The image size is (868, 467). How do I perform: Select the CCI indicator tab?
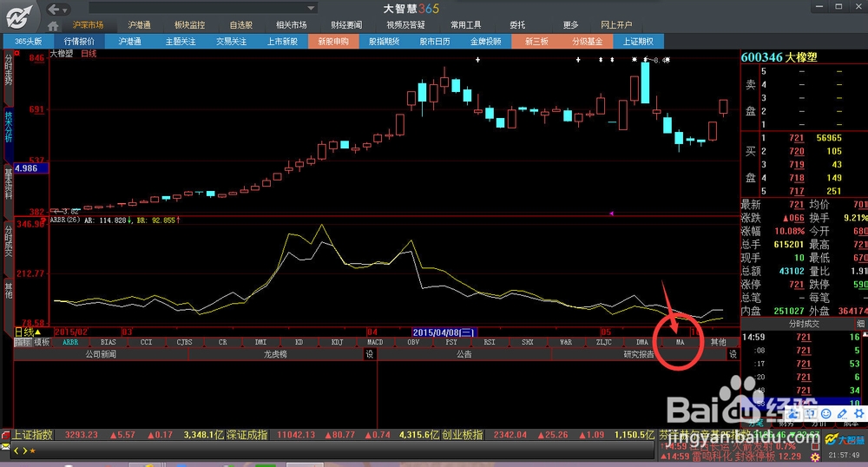[146, 343]
